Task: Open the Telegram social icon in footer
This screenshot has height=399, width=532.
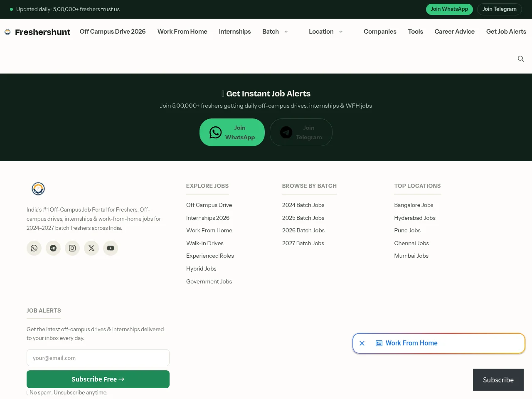Action: pyautogui.click(x=53, y=248)
